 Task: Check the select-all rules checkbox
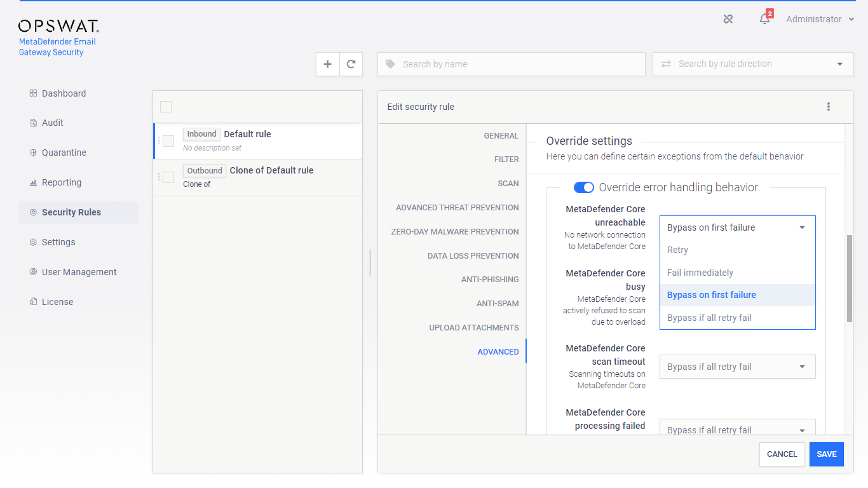coord(166,107)
